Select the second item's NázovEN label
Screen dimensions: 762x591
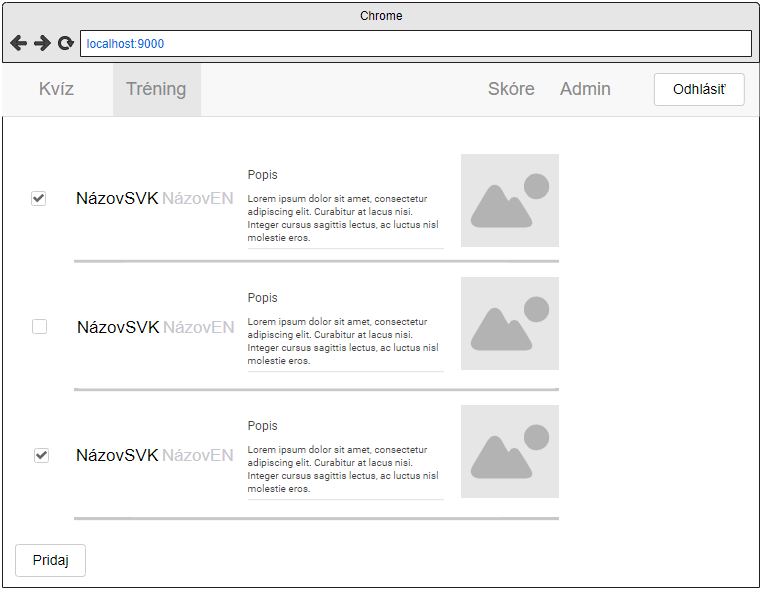(x=198, y=327)
